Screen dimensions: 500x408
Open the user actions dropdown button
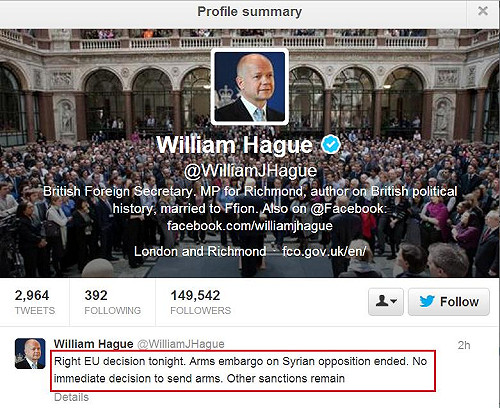tap(386, 302)
